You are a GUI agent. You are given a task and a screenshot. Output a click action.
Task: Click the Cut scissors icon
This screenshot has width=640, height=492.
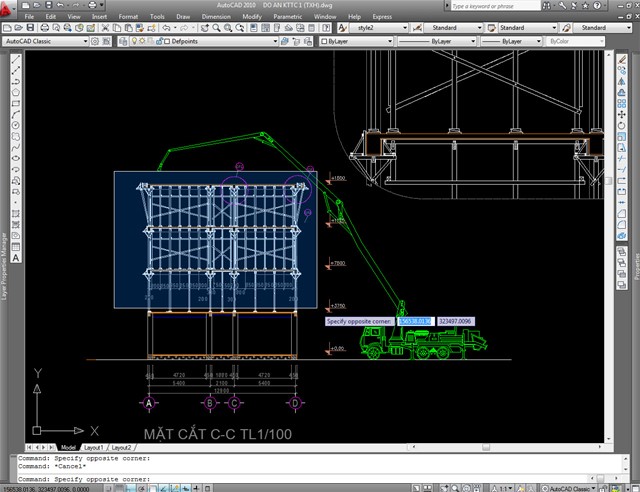click(105, 28)
